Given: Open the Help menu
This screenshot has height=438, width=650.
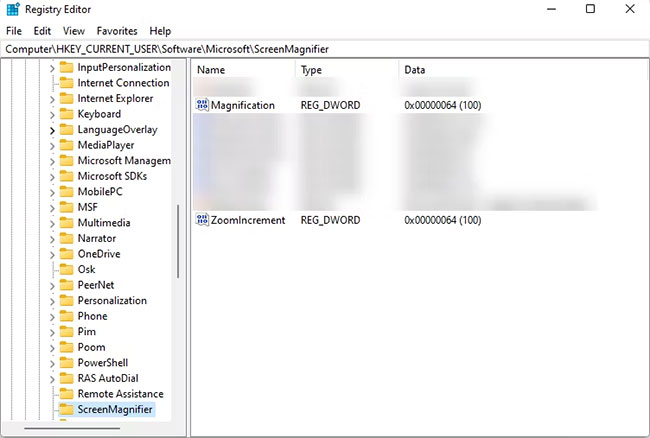Looking at the screenshot, I should [x=160, y=31].
